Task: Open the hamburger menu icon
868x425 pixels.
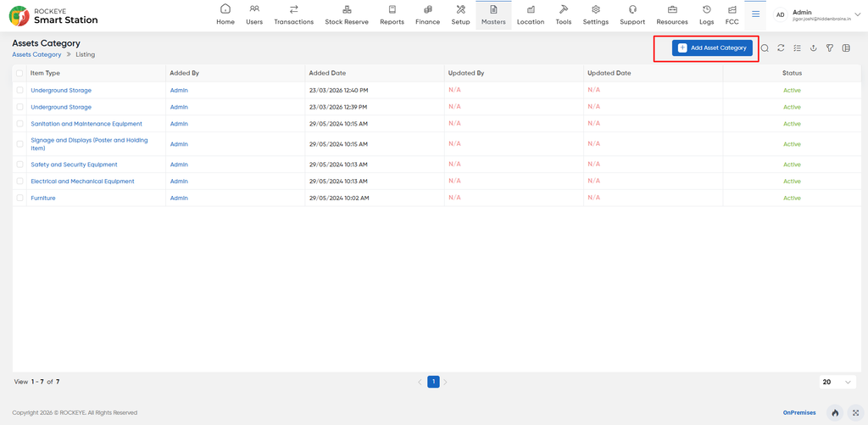Action: click(755, 14)
